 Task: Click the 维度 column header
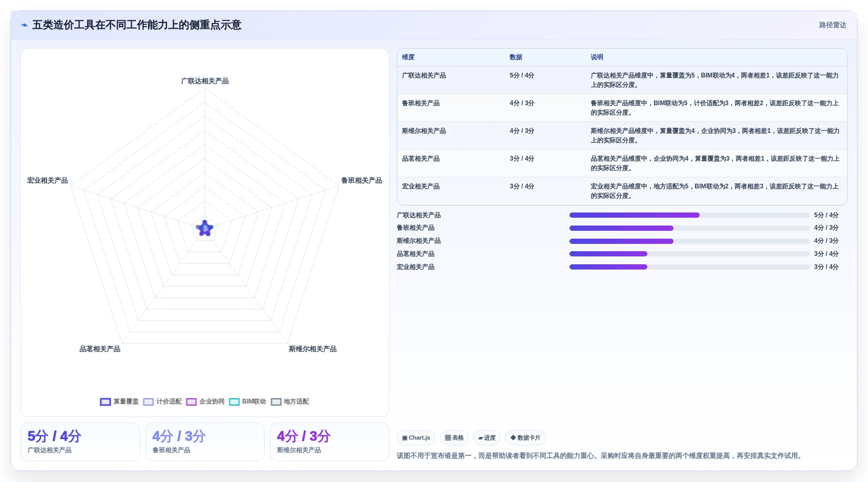[408, 57]
